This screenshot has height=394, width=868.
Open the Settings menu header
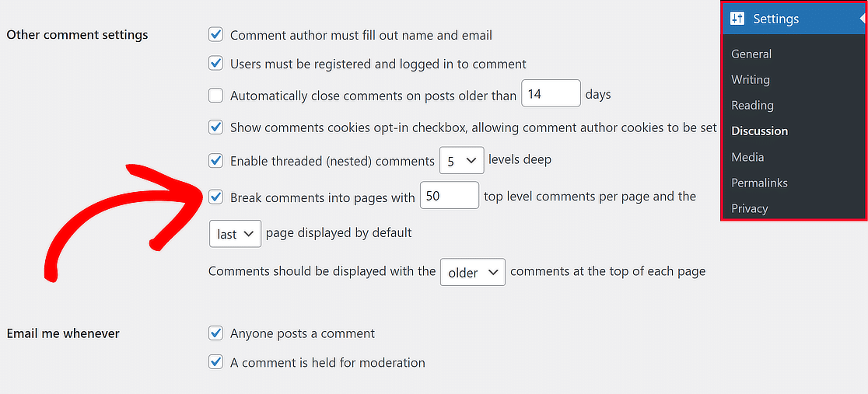coord(775,19)
